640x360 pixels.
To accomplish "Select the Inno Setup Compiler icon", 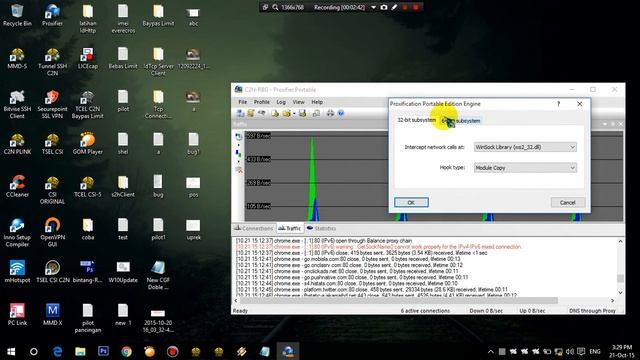I will (17, 232).
